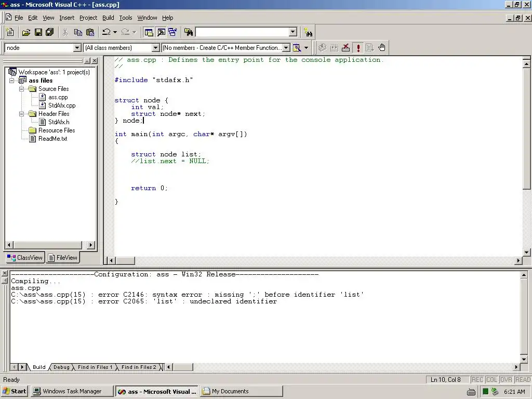Collapse the Header Files folder
The width and height of the screenshot is (532, 399).
22,114
